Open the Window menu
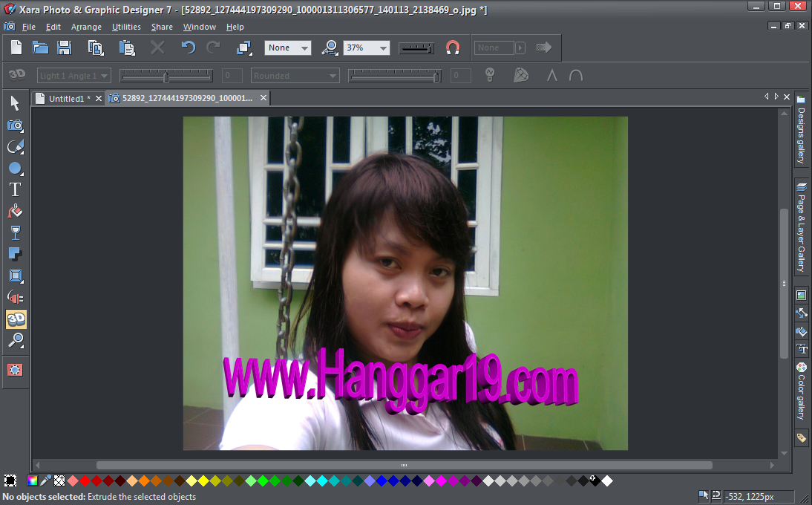812x505 pixels. (x=200, y=27)
